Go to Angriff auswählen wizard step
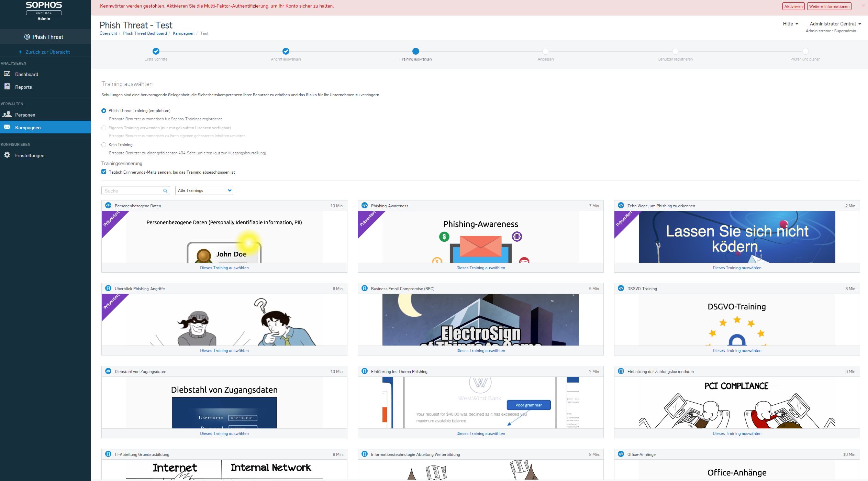 coord(286,51)
